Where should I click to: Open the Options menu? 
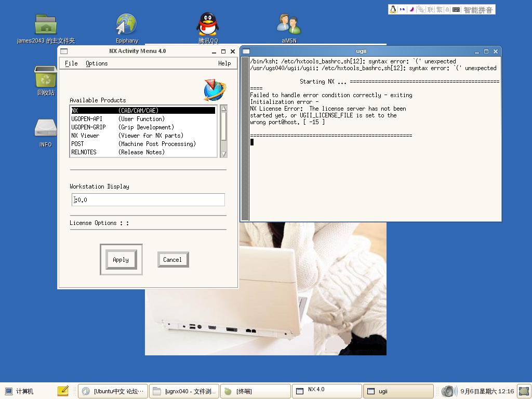coord(97,63)
